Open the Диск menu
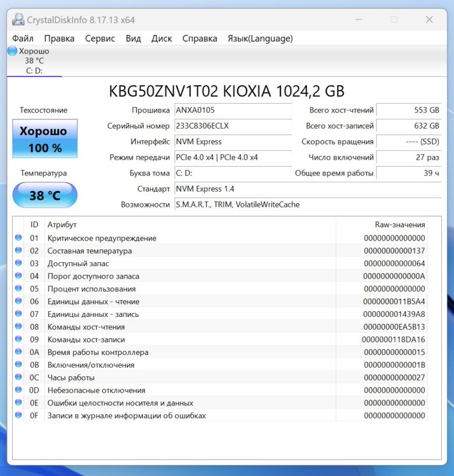454x476 pixels. pyautogui.click(x=162, y=38)
